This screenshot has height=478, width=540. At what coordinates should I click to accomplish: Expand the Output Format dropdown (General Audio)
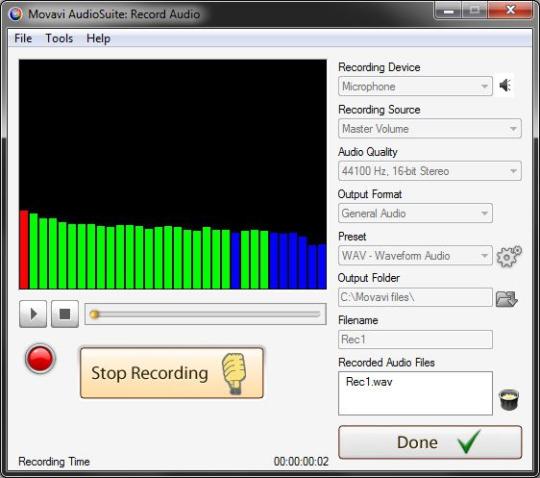click(415, 214)
